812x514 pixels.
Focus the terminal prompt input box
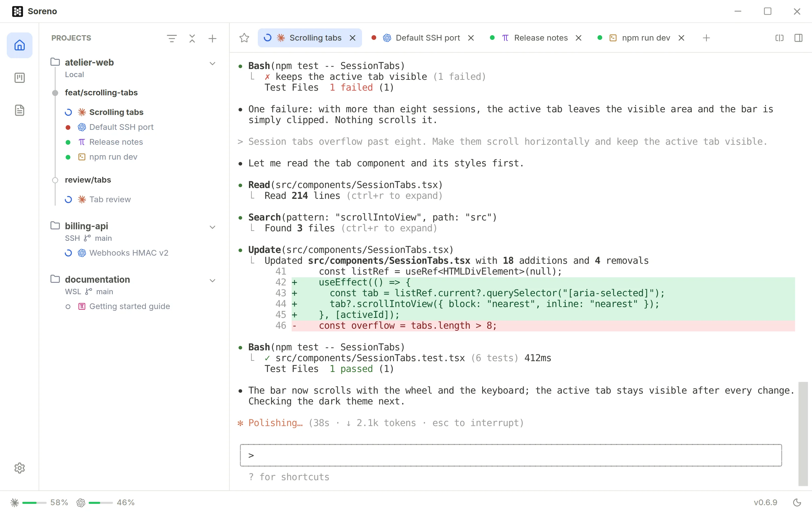(x=511, y=455)
